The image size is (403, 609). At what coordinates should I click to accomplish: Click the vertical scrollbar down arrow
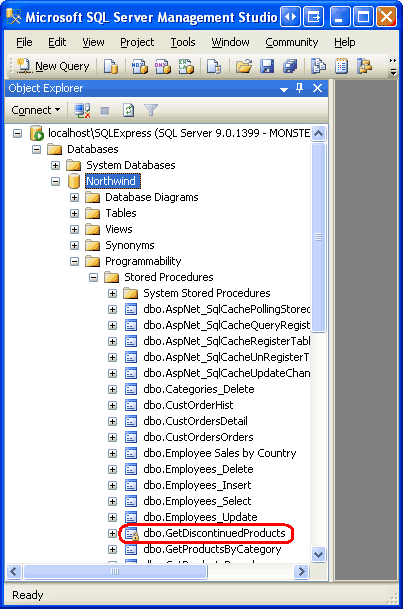coord(318,554)
